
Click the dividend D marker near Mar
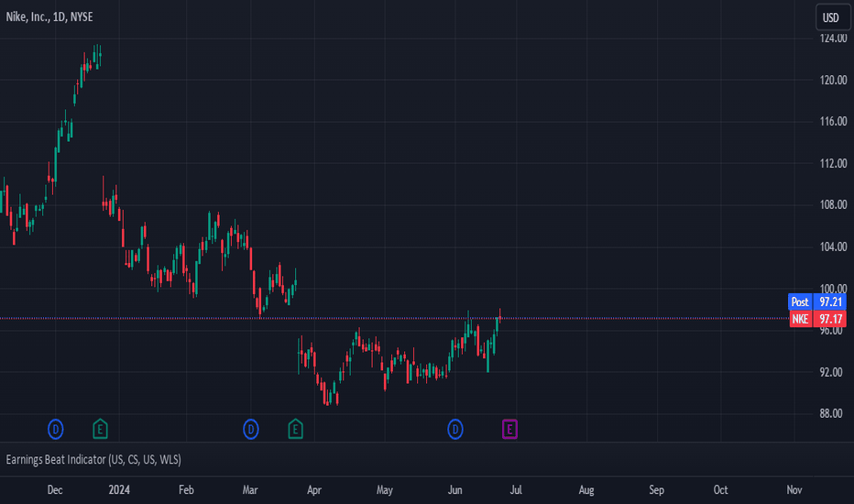point(250,430)
